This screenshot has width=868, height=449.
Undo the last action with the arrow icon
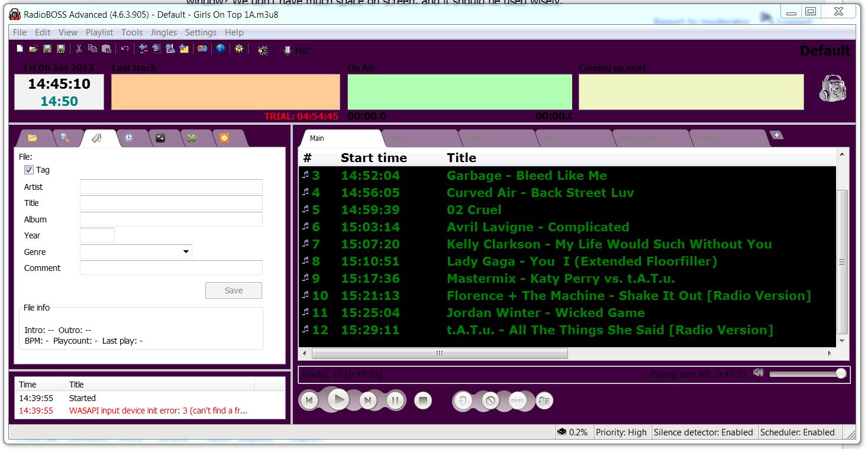point(124,49)
